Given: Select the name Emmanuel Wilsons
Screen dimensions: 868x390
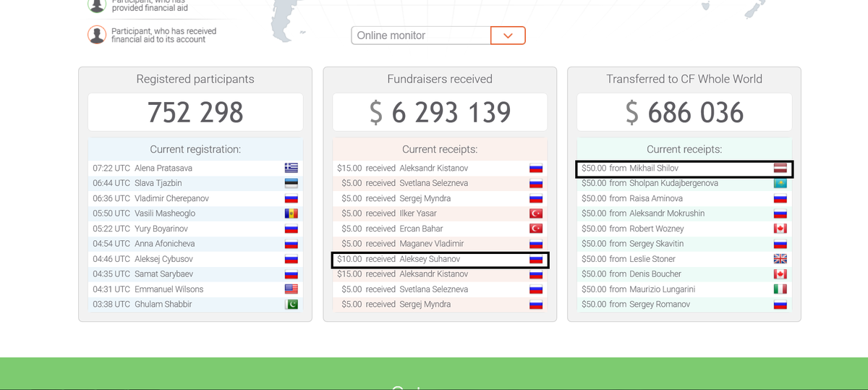Looking at the screenshot, I should [x=169, y=289].
